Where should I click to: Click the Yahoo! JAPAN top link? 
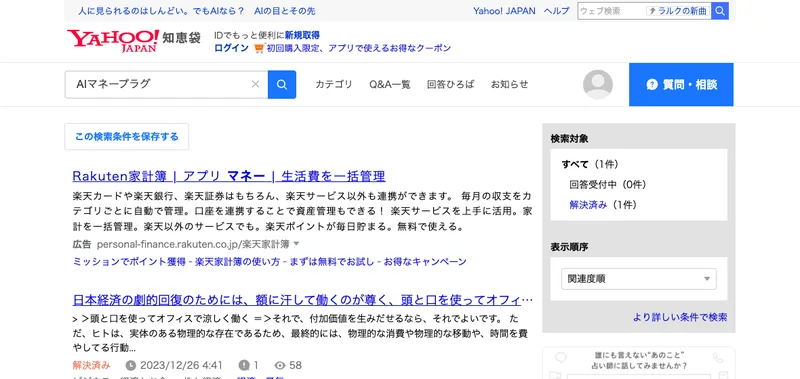(504, 11)
